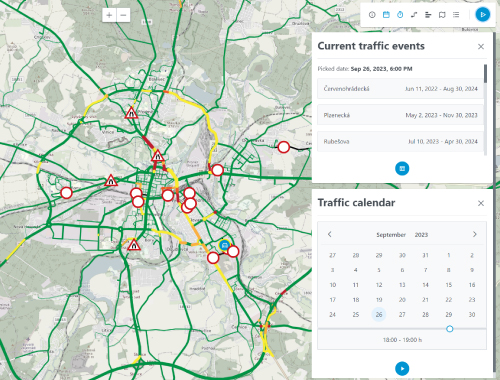
Task: Select the Plzenecká traffic event entry
Action: click(400, 115)
